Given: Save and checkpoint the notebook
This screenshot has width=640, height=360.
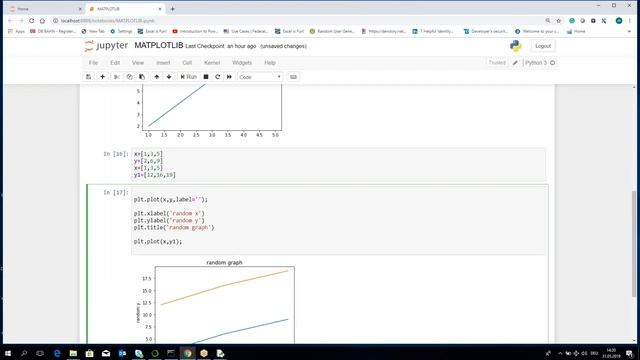Looking at the screenshot, I should click(x=89, y=77).
